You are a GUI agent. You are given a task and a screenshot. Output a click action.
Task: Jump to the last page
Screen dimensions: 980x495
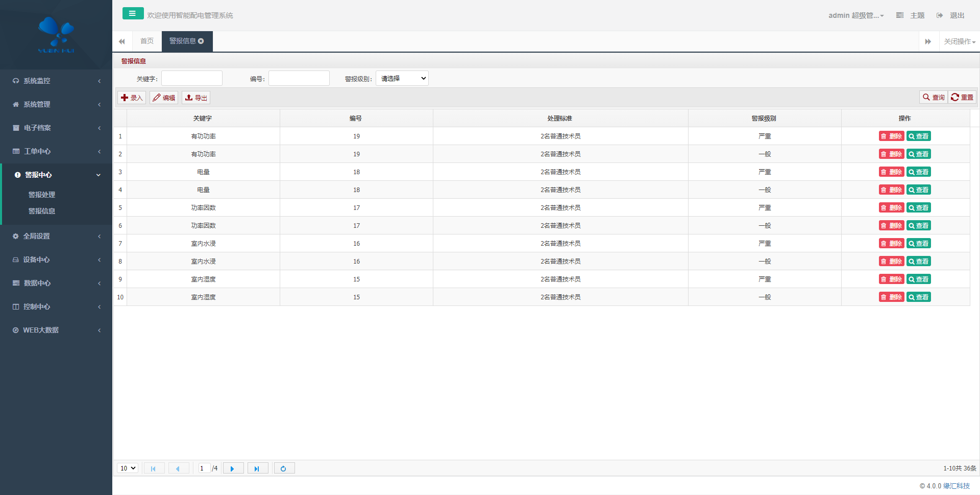(x=257, y=468)
